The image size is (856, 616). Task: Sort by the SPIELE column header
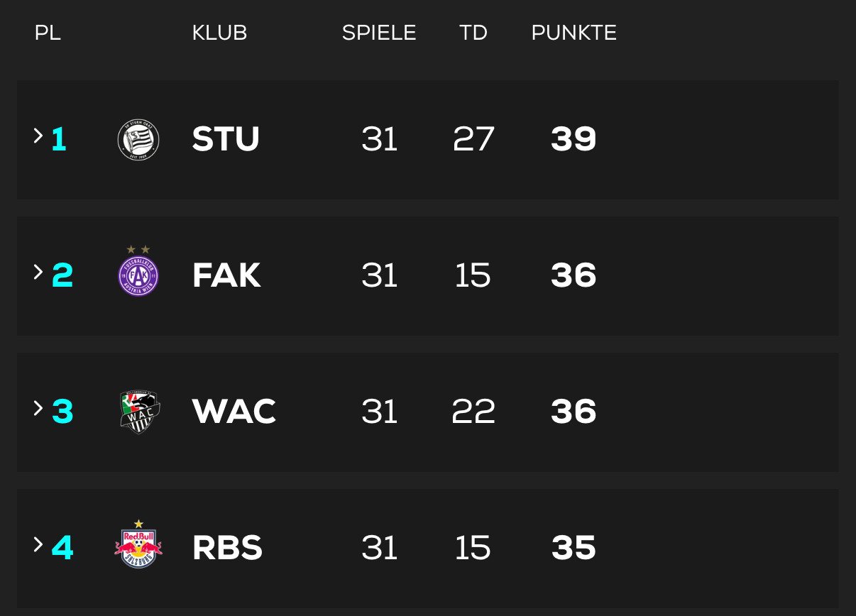click(x=379, y=33)
